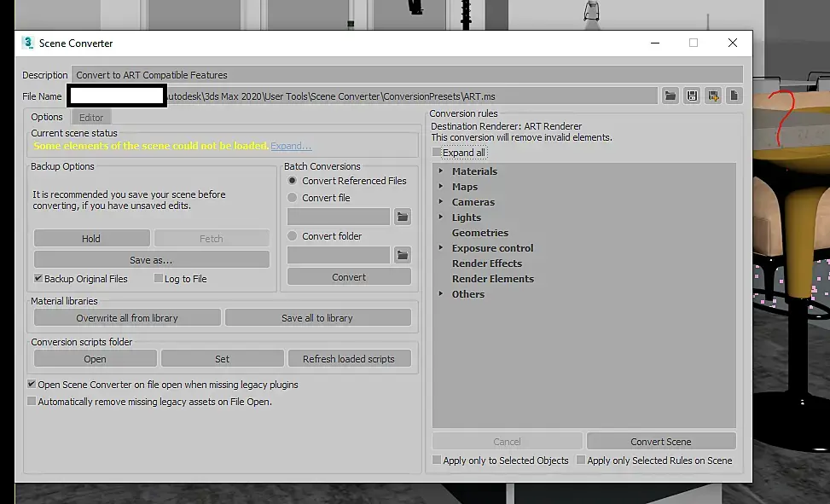This screenshot has width=830, height=504.
Task: Select the Convert file radio button
Action: click(x=292, y=198)
